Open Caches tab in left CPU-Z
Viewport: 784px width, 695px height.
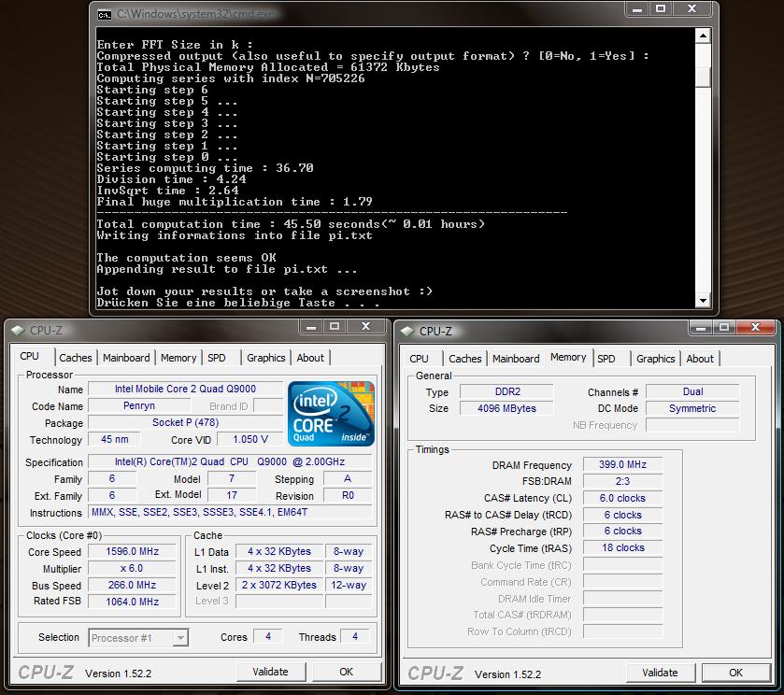(x=76, y=358)
